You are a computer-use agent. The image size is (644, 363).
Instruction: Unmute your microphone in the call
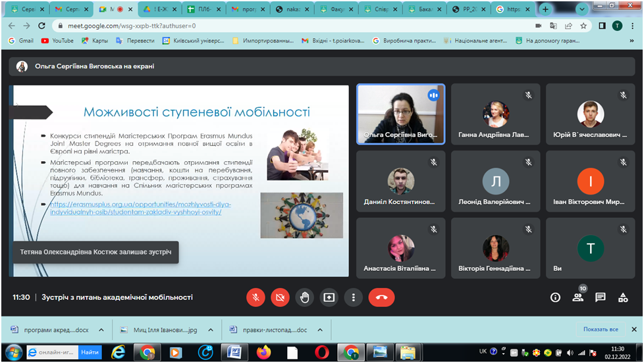click(255, 297)
